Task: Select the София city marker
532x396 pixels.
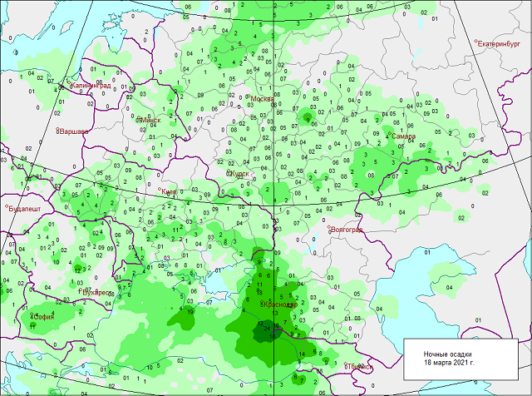Action: tap(31, 316)
